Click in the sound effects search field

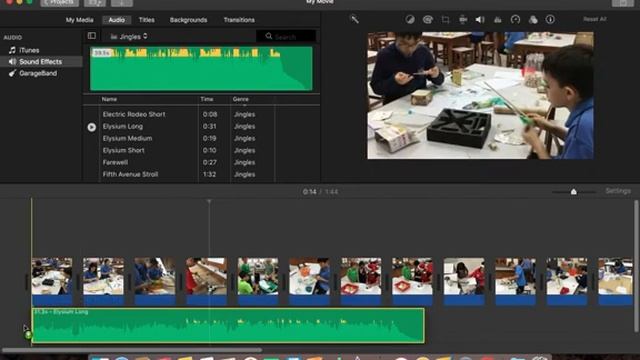point(286,36)
